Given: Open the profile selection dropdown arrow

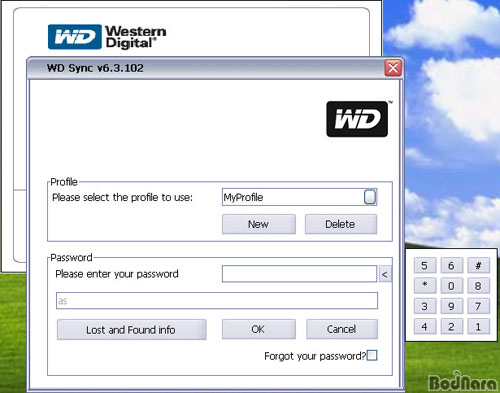Looking at the screenshot, I should [x=370, y=197].
